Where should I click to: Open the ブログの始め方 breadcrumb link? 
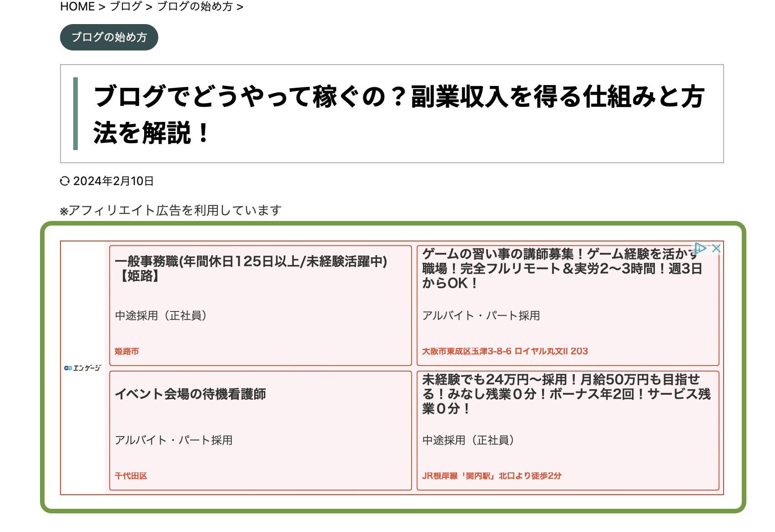coord(195,6)
